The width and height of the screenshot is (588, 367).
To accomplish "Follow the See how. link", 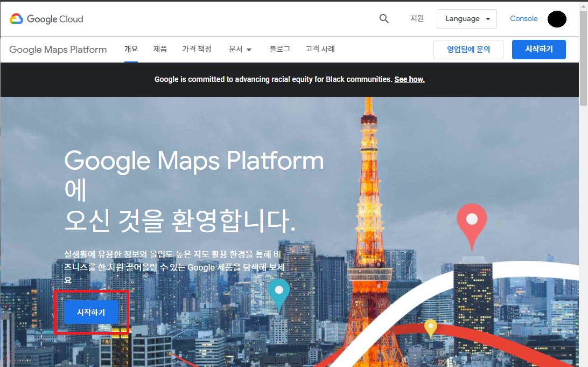I will [409, 79].
